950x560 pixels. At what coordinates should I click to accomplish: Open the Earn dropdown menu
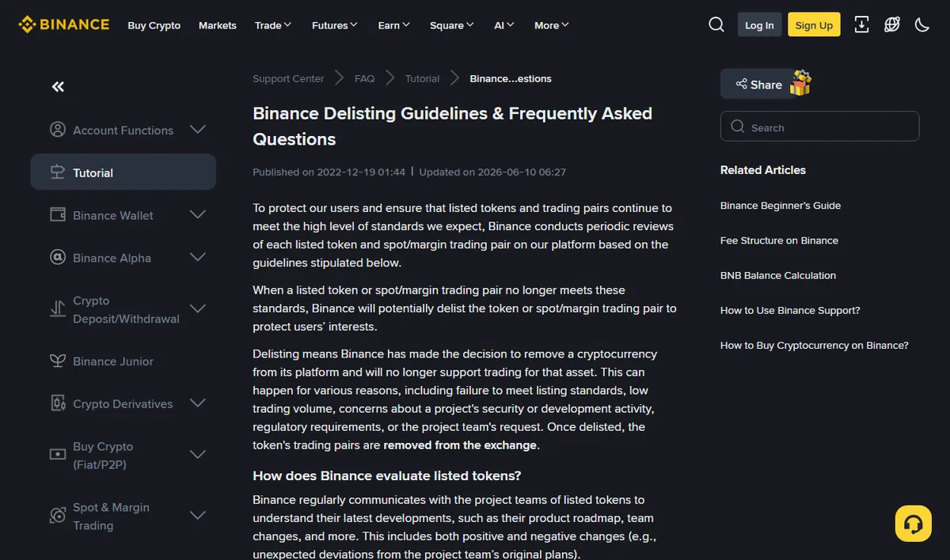394,25
